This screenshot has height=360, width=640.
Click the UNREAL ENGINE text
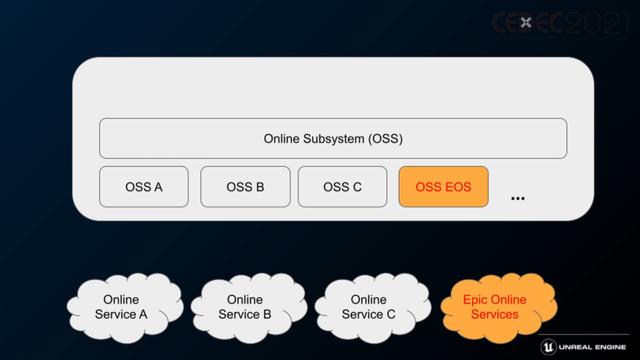coord(592,347)
